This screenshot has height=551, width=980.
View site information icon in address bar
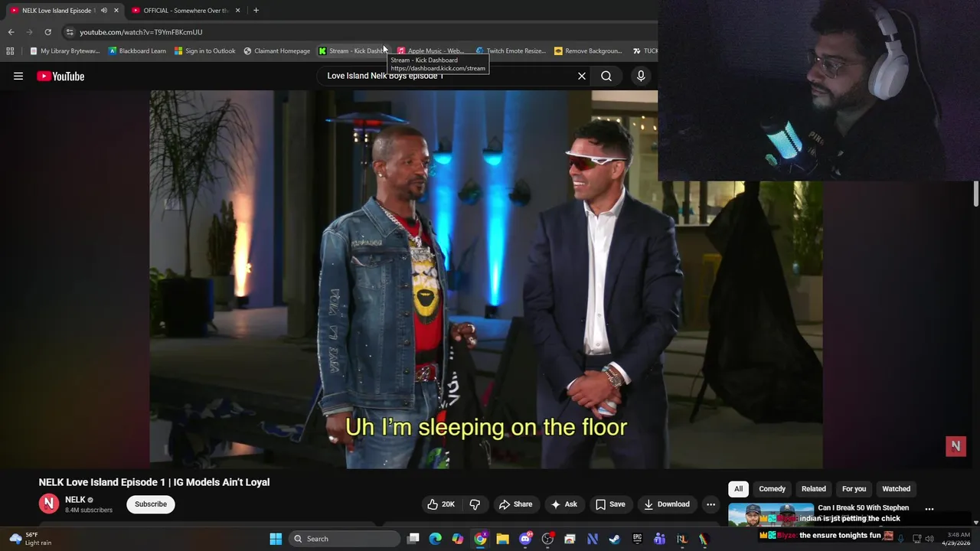pyautogui.click(x=70, y=32)
